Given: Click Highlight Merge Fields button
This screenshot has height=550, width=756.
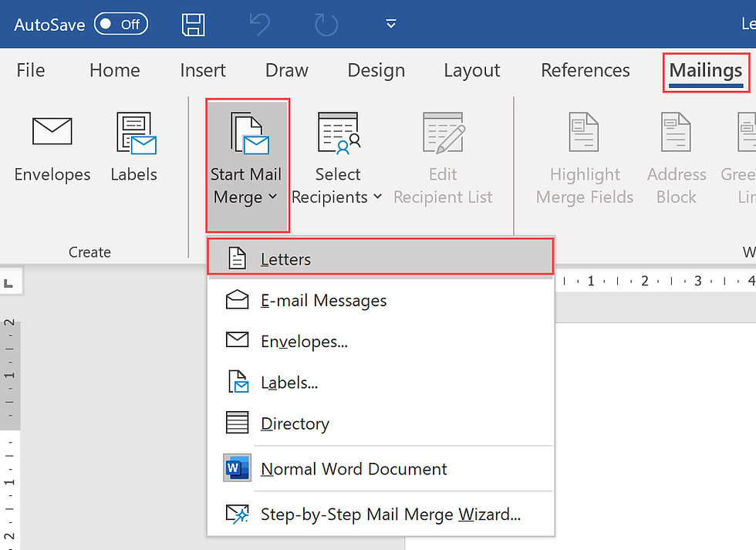Looking at the screenshot, I should (x=585, y=159).
